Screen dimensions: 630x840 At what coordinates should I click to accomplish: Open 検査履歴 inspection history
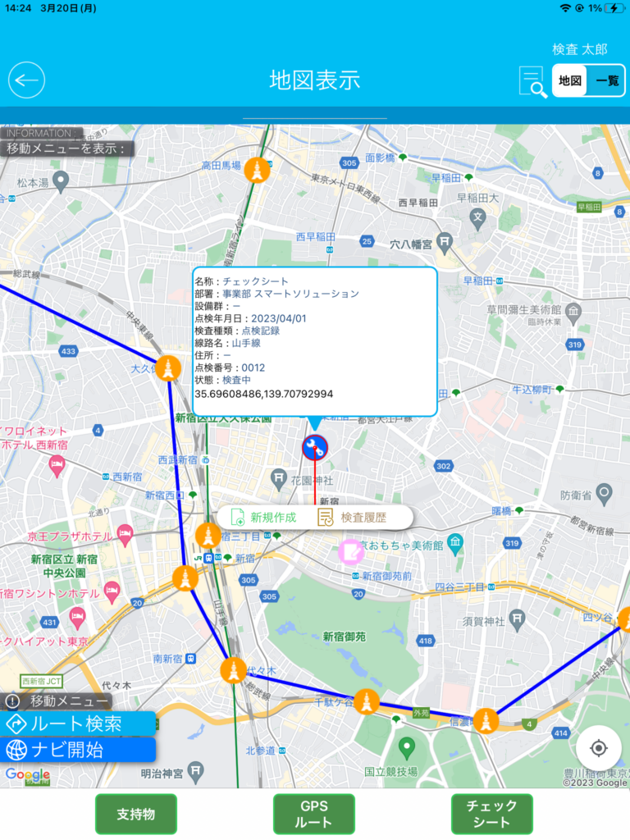(352, 518)
